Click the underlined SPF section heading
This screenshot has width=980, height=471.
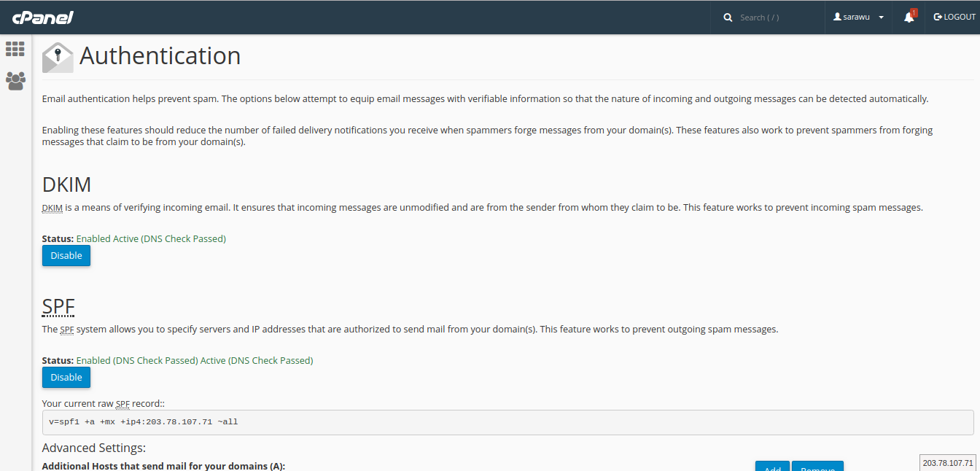click(58, 305)
